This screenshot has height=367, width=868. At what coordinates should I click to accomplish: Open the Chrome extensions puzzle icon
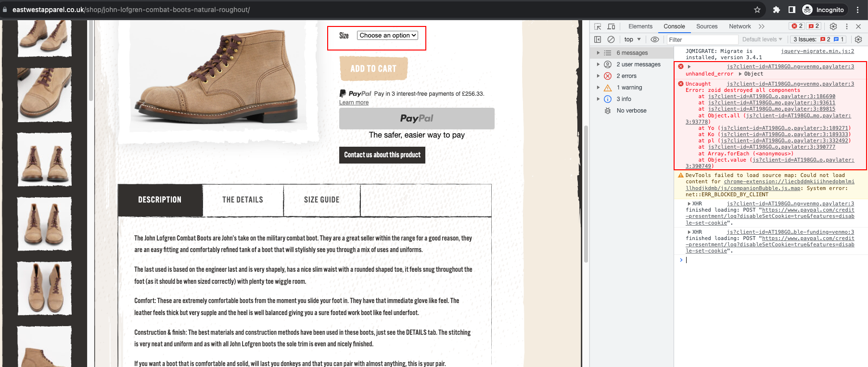pyautogui.click(x=776, y=10)
